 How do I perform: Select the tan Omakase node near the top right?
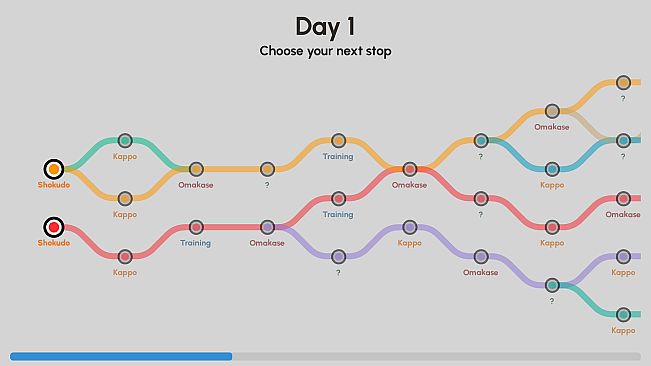552,111
